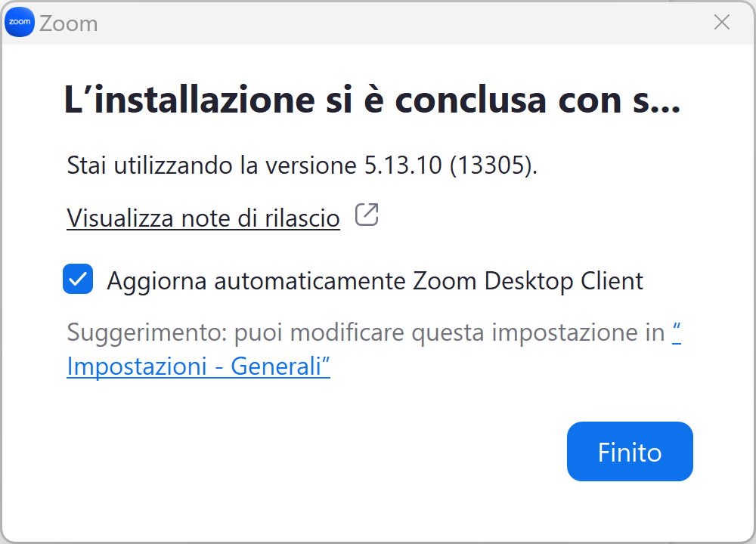Click the blue Zoom logo icon

[x=20, y=22]
